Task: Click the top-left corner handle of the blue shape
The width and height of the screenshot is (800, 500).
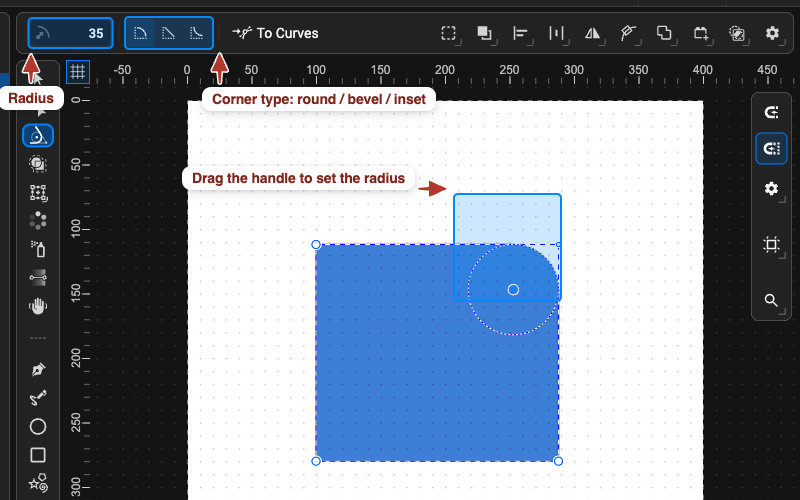Action: [316, 245]
